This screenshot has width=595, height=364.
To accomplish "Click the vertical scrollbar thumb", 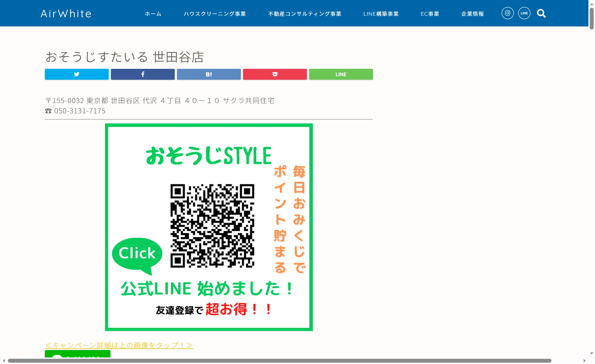I will [591, 19].
